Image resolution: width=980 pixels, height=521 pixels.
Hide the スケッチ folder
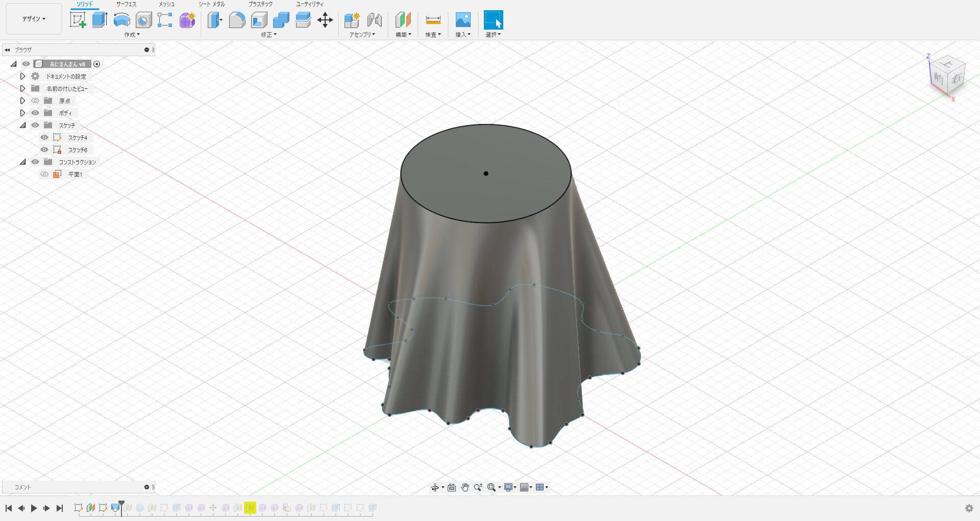point(35,125)
